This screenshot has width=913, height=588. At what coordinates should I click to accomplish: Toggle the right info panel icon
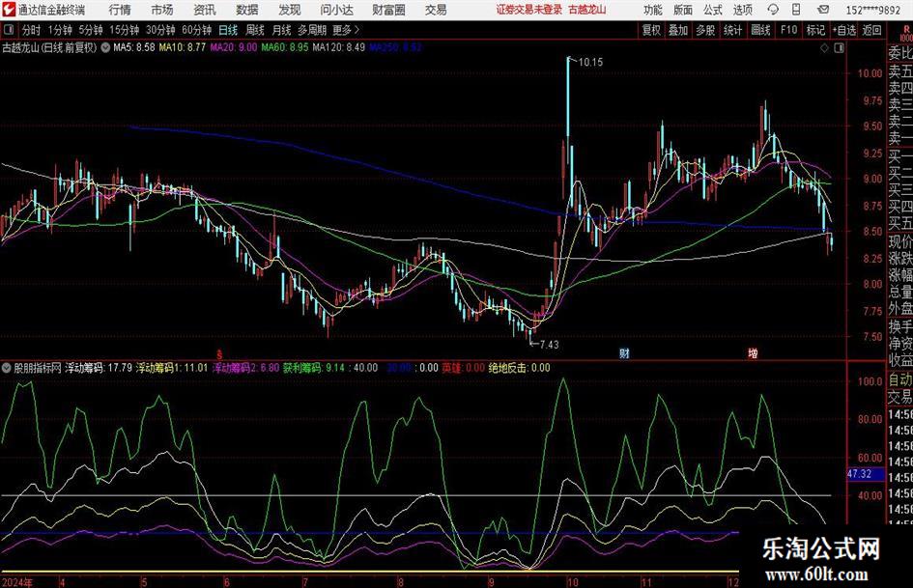(x=839, y=48)
